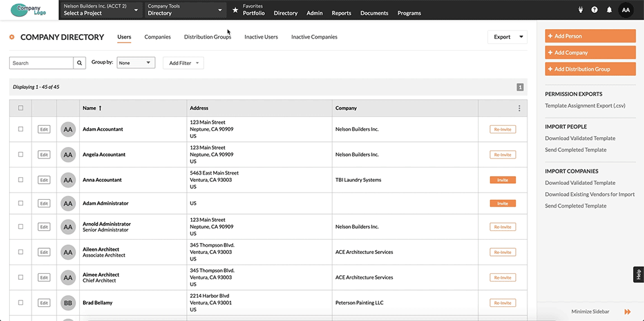Check the box for Adam Accountant row

pyautogui.click(x=21, y=129)
